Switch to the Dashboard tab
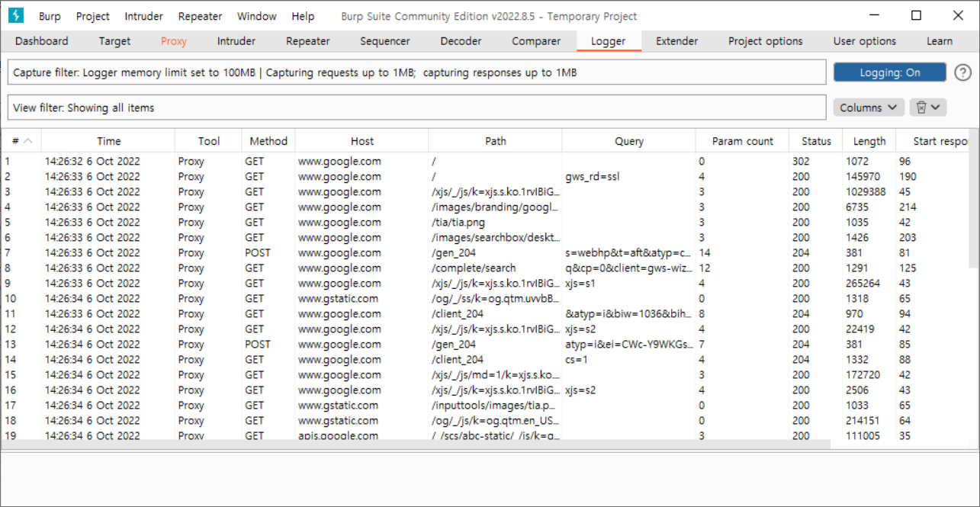The width and height of the screenshot is (980, 507). click(x=42, y=41)
